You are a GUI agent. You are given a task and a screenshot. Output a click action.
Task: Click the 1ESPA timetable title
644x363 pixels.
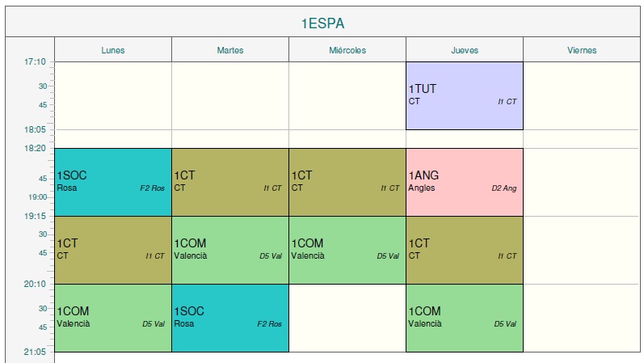(x=322, y=23)
